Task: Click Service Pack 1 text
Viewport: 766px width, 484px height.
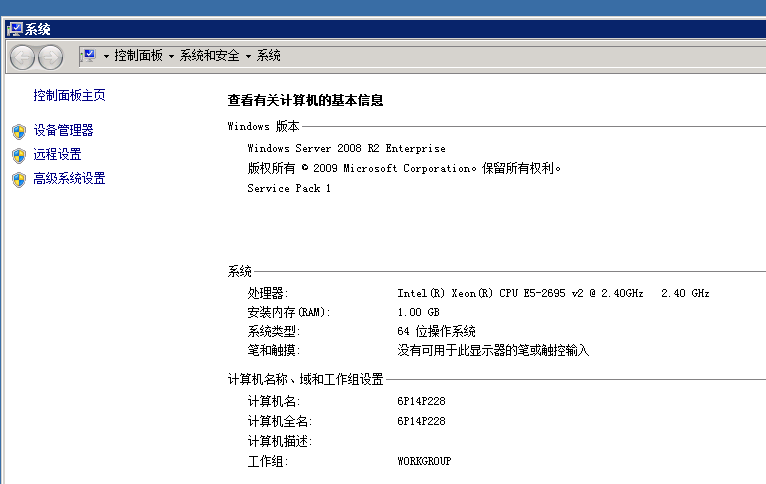Action: [x=289, y=188]
